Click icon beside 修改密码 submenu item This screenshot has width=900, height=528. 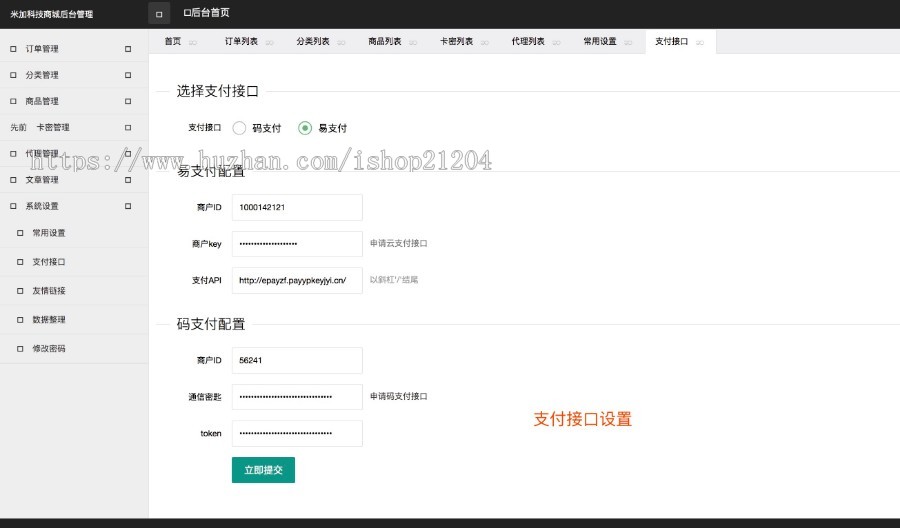point(20,348)
